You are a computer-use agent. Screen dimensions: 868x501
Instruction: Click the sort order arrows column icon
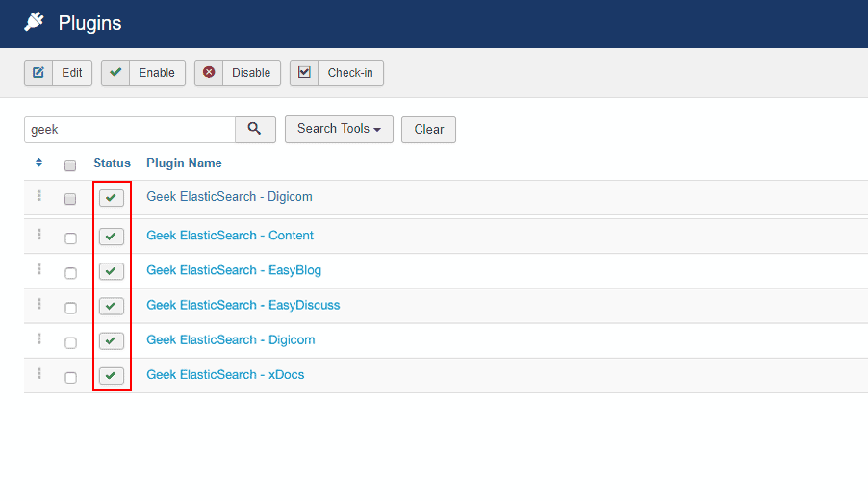coord(38,163)
